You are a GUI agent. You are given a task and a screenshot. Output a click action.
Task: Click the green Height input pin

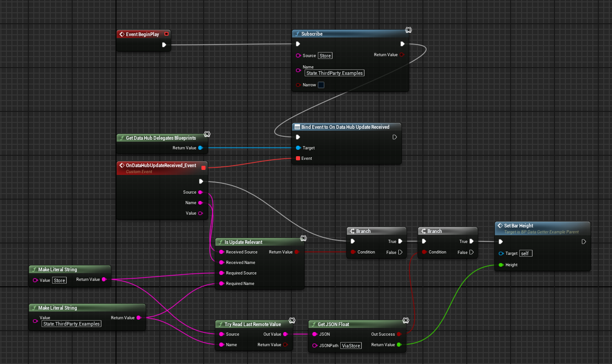click(x=501, y=265)
